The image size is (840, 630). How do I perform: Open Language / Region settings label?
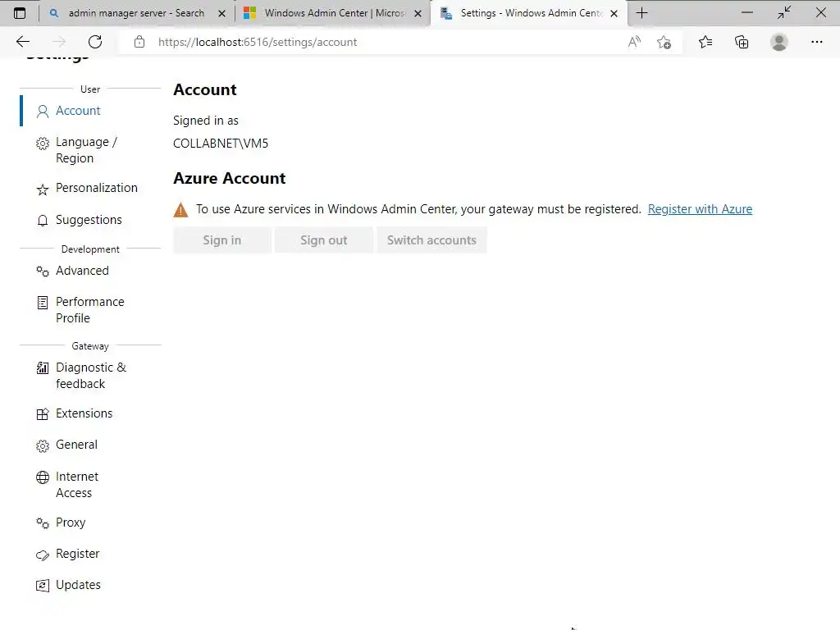[86, 150]
